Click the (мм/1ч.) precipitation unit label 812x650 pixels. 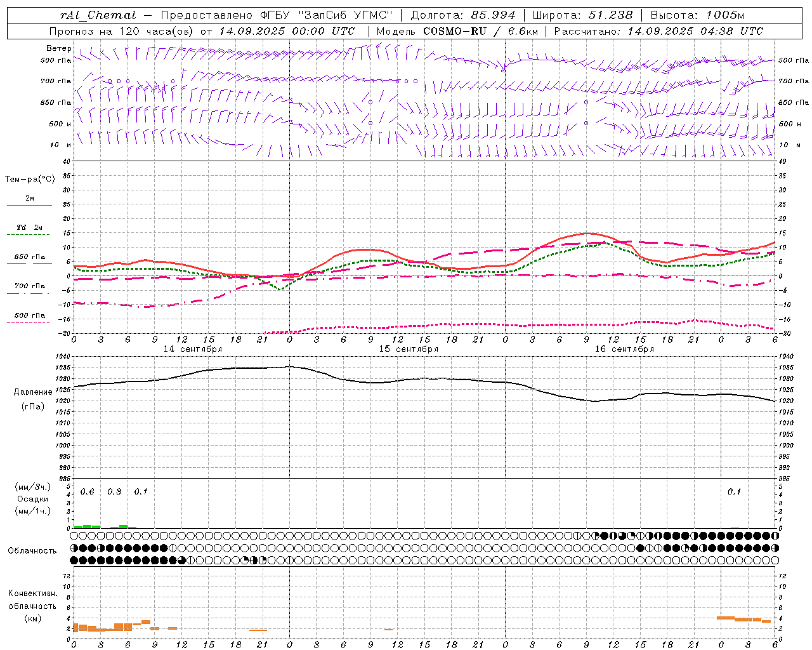click(x=33, y=511)
